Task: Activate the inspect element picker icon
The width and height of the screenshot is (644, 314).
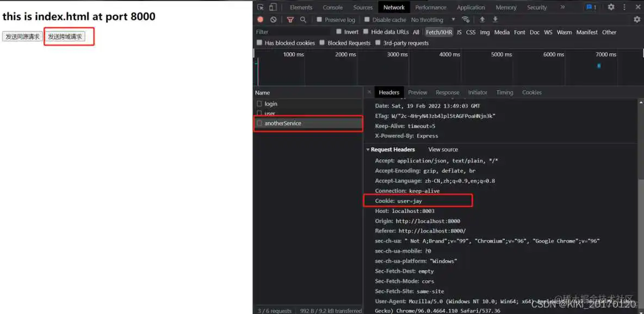Action: click(261, 7)
